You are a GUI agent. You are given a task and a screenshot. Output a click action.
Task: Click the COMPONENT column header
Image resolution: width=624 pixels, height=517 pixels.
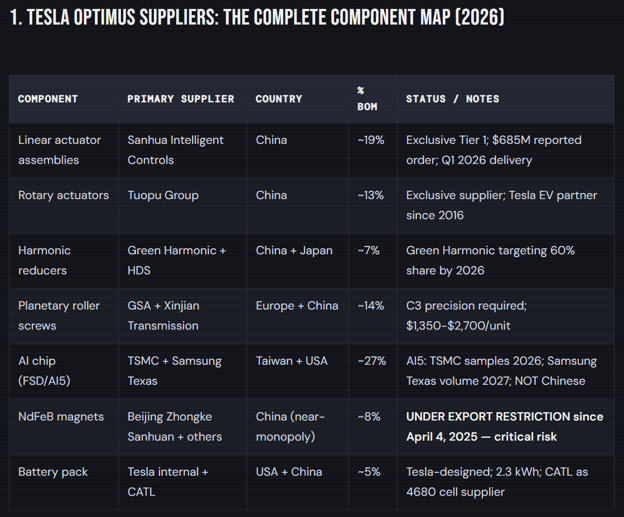click(x=48, y=99)
